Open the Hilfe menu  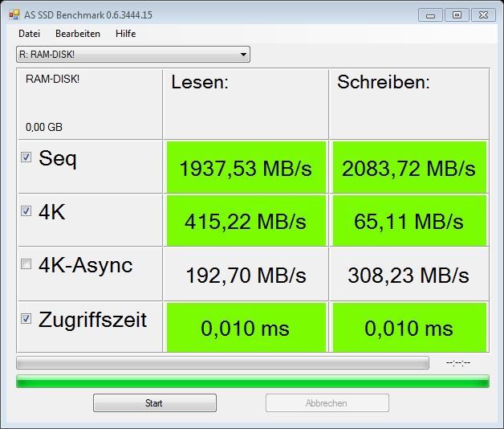point(126,34)
